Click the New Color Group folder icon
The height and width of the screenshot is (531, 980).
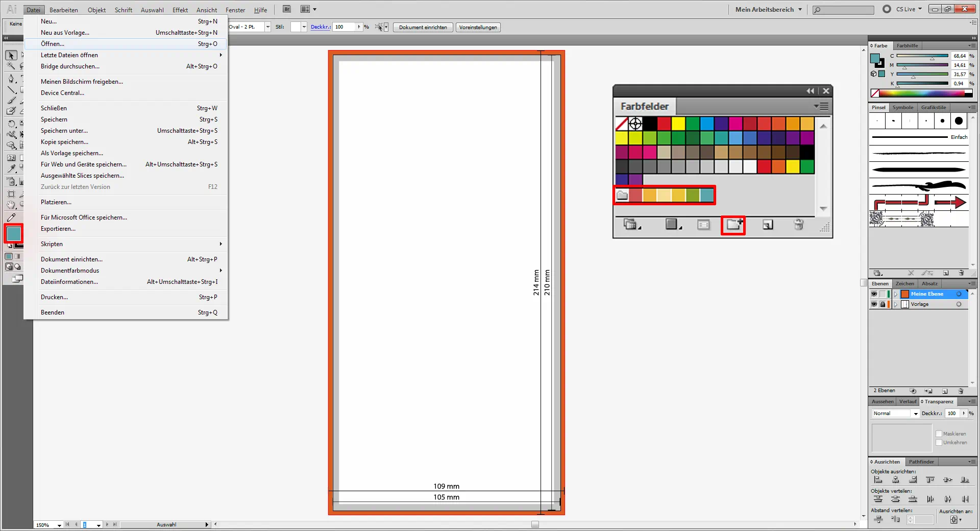(x=733, y=225)
